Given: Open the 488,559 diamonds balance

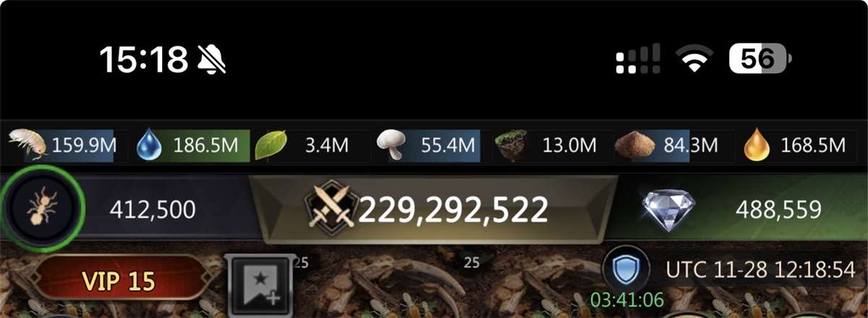Looking at the screenshot, I should click(x=778, y=210).
